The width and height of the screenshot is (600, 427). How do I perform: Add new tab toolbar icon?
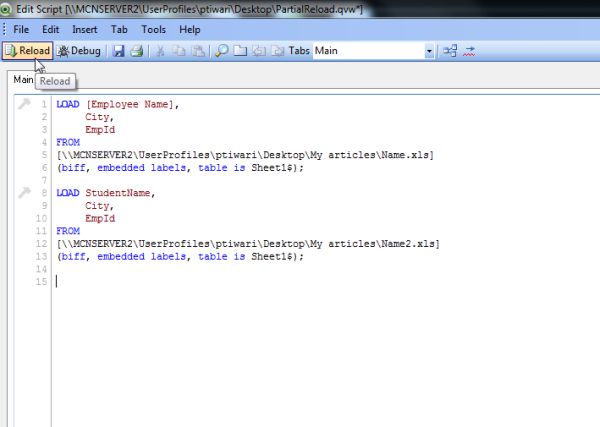point(240,51)
